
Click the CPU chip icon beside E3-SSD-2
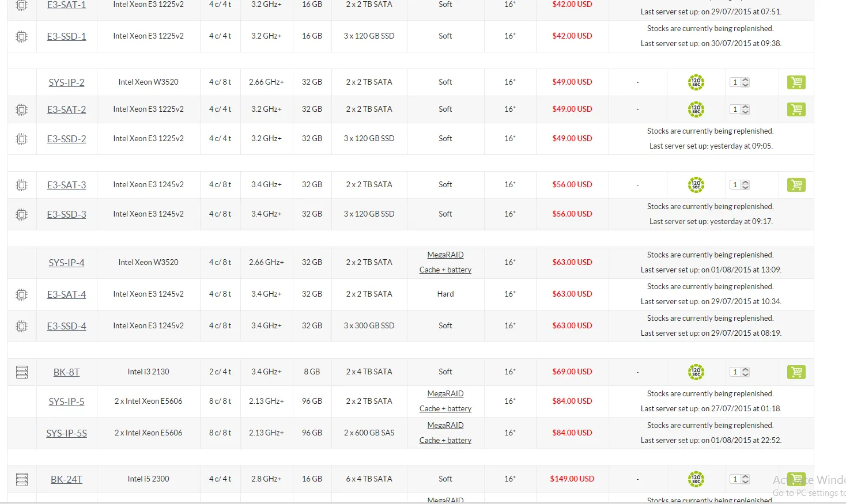[x=21, y=139]
